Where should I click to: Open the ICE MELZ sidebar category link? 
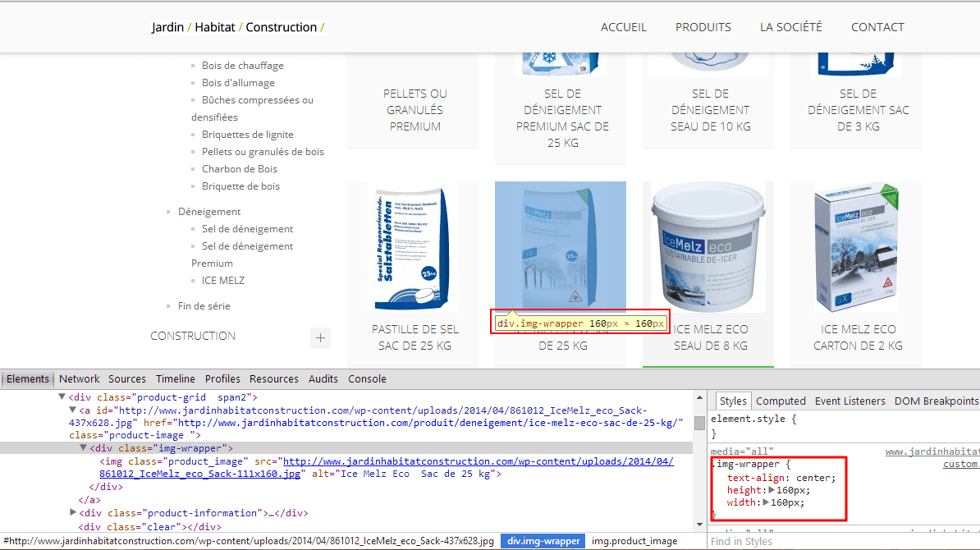pyautogui.click(x=223, y=281)
